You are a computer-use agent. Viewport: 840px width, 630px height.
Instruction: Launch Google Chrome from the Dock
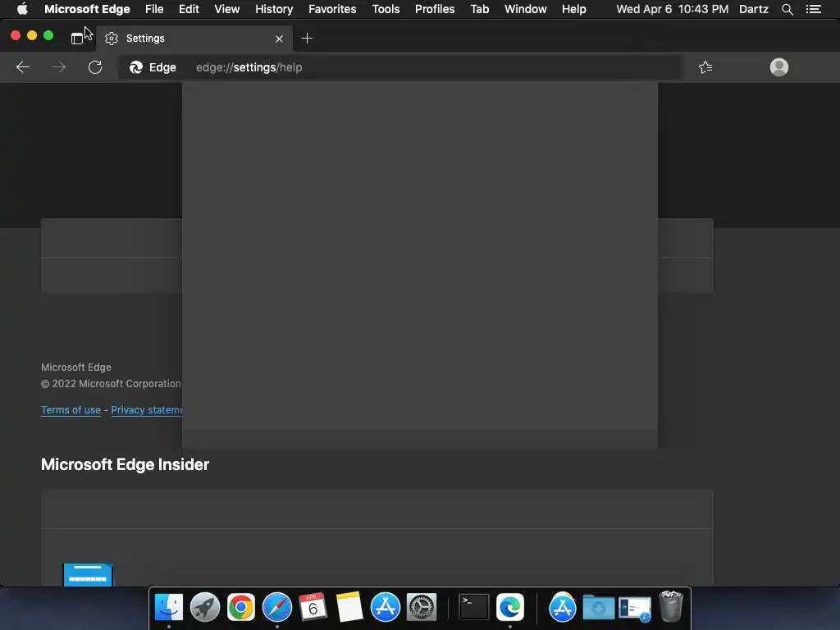[240, 608]
